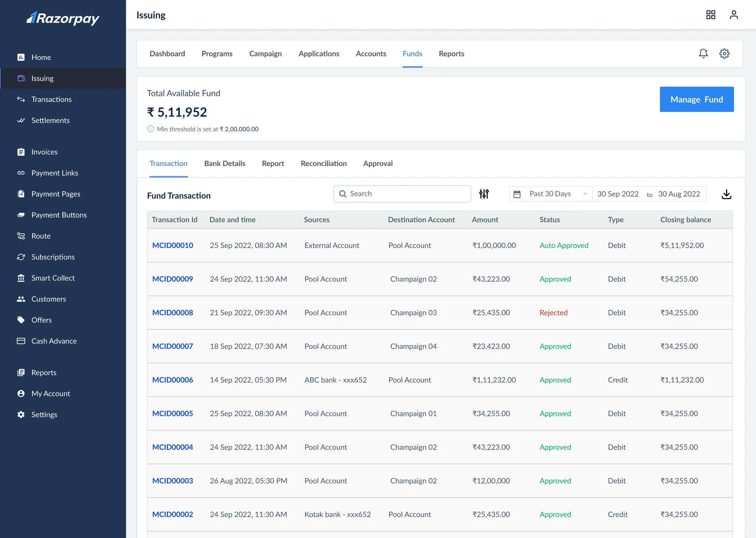Open the filter sliders icon

point(484,194)
